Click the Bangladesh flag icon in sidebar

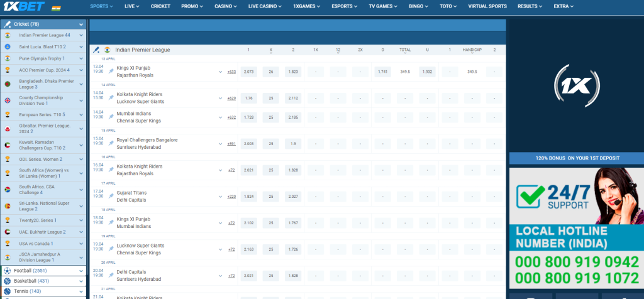pyautogui.click(x=8, y=84)
